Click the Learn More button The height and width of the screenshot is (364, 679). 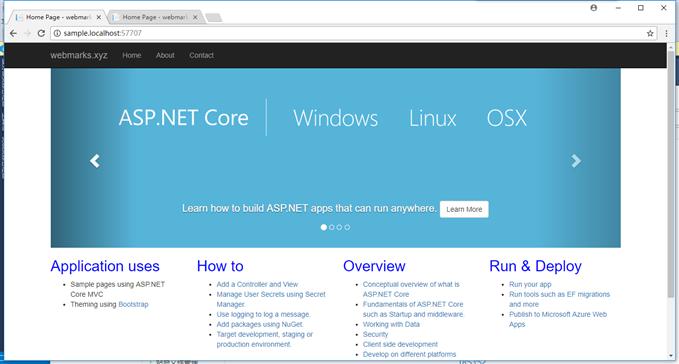[x=464, y=209]
